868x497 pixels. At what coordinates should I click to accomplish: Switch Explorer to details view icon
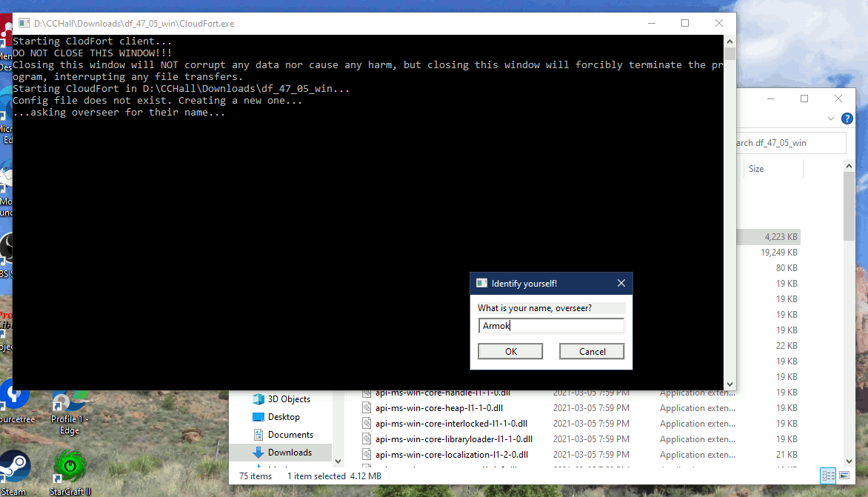(828, 476)
